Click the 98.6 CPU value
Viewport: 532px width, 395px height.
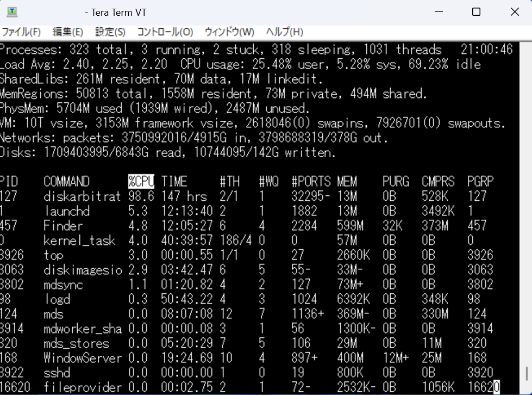(x=141, y=196)
